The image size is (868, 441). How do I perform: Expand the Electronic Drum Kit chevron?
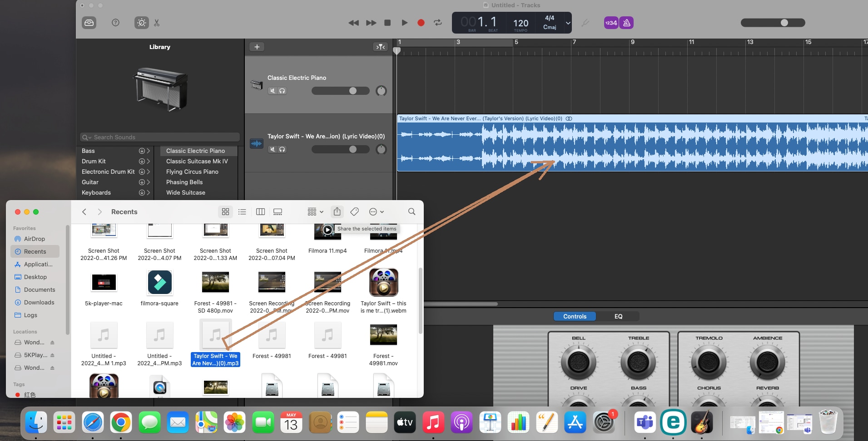pos(148,171)
